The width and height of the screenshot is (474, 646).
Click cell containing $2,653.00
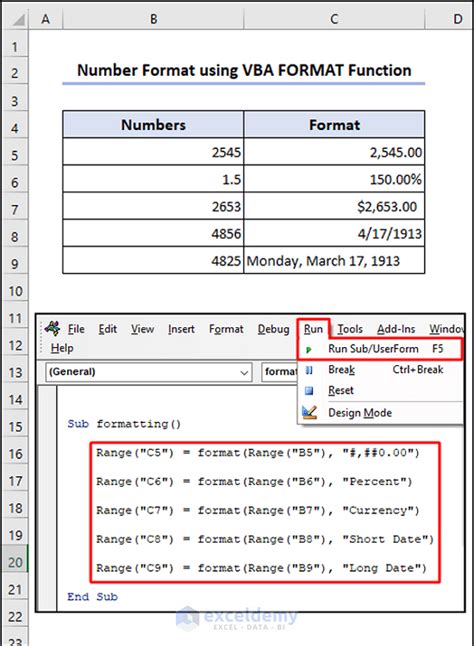334,206
